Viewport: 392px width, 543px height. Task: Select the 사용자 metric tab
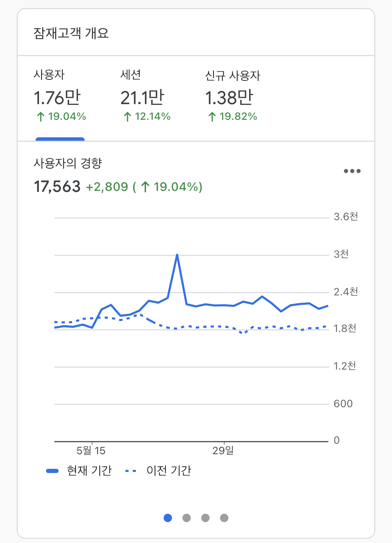(60, 98)
